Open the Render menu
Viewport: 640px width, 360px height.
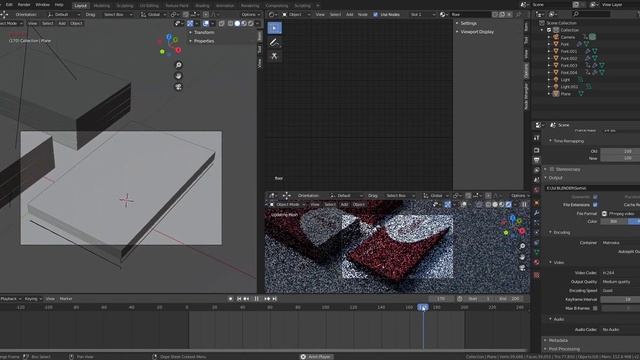pos(24,4)
